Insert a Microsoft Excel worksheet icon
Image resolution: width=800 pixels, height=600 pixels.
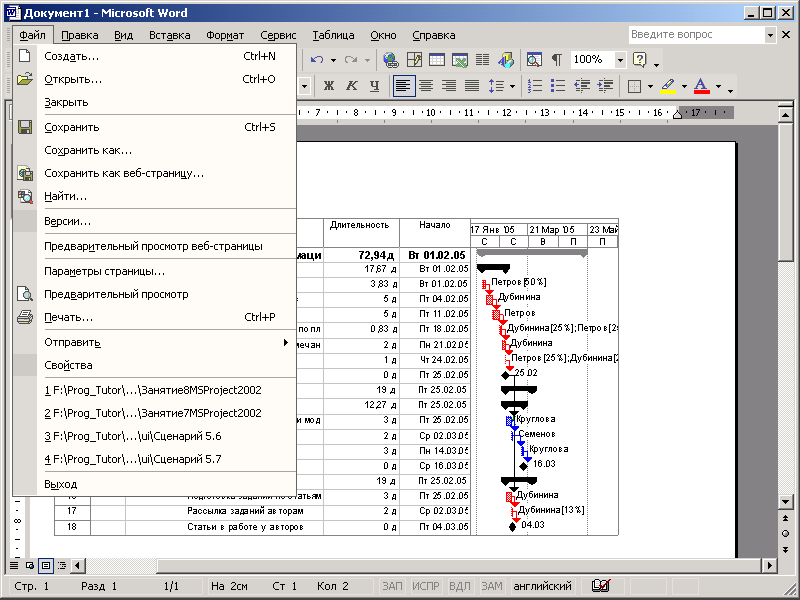[x=460, y=60]
